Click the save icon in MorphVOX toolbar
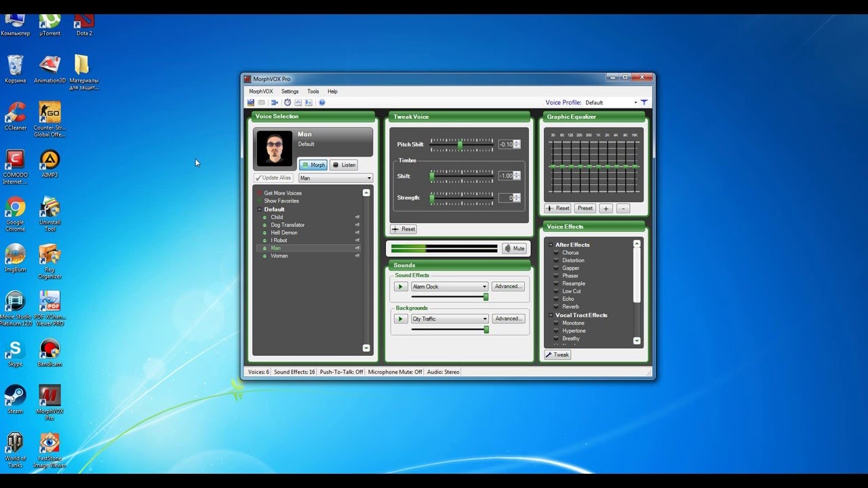The width and height of the screenshot is (868, 488). coord(250,102)
